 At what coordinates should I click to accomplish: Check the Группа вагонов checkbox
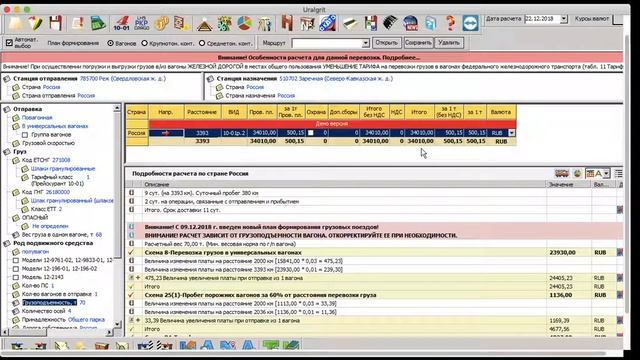coord(24,135)
